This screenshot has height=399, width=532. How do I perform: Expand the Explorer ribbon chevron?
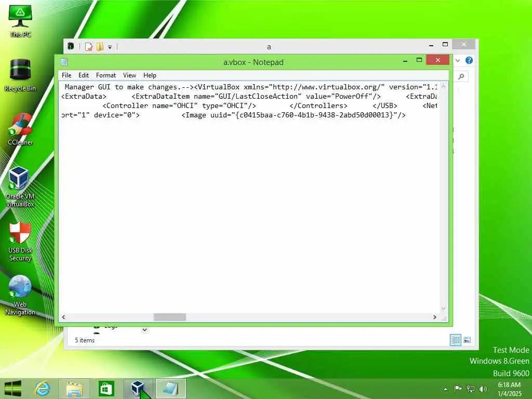[x=458, y=60]
